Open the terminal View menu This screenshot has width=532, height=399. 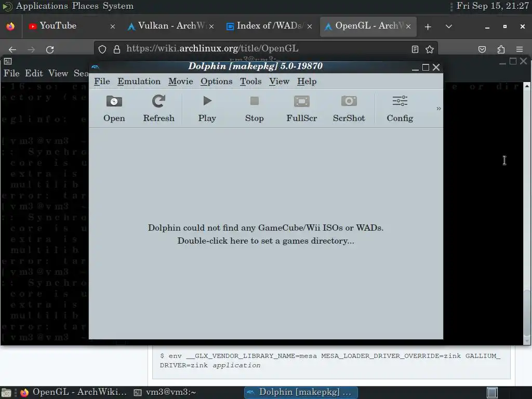58,73
